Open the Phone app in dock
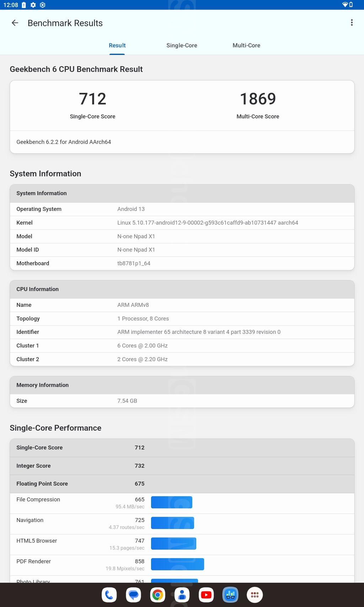The height and width of the screenshot is (607, 364). click(x=109, y=595)
